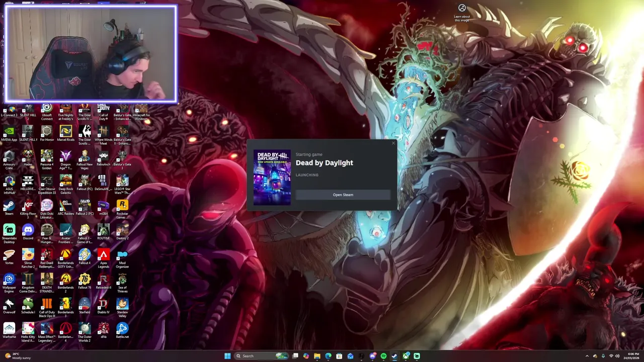Select the Destiny 2 desktop shortcut
The height and width of the screenshot is (362, 644).
pos(122,232)
